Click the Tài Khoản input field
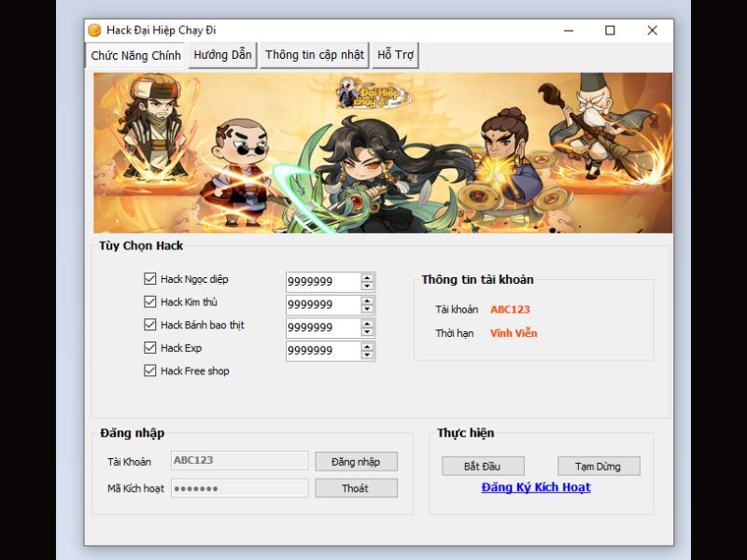 pyautogui.click(x=240, y=460)
